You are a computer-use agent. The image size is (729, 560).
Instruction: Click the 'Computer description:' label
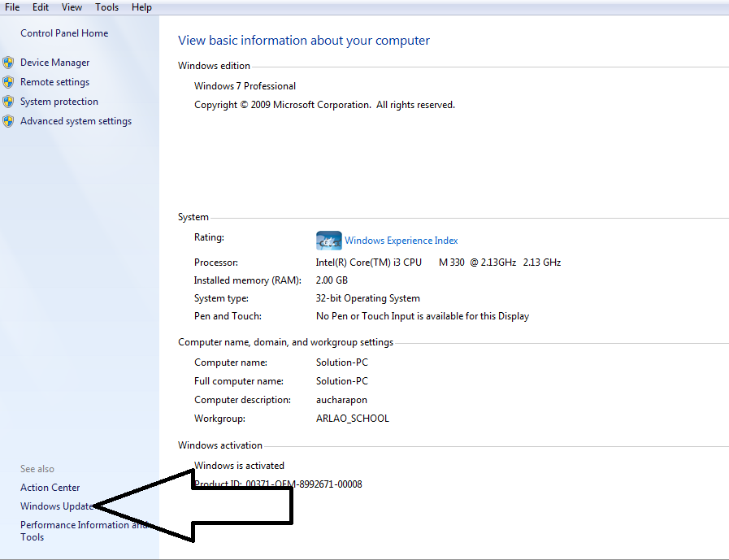(x=242, y=400)
